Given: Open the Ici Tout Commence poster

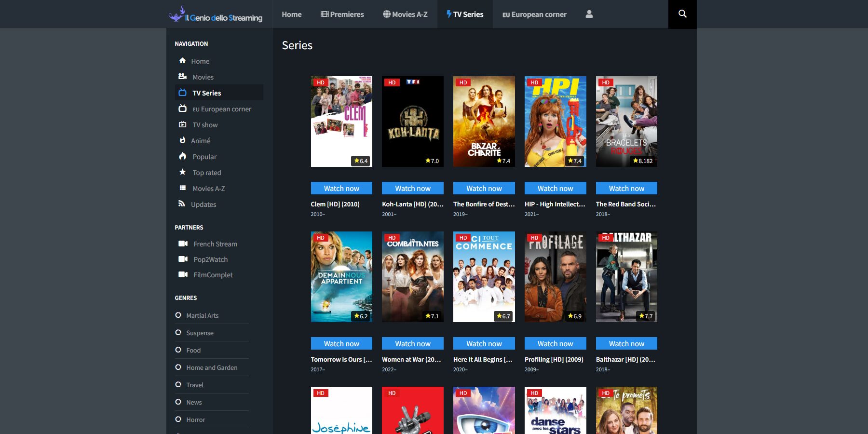Looking at the screenshot, I should pyautogui.click(x=484, y=277).
